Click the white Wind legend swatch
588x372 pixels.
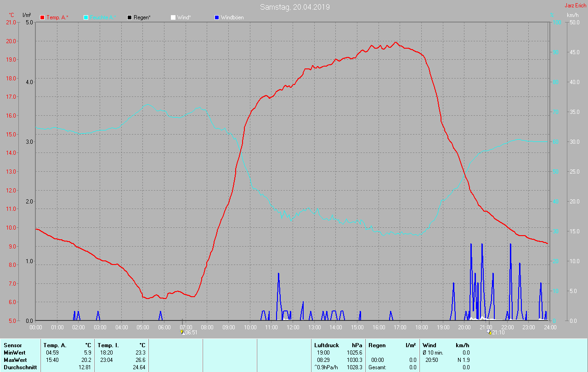pos(173,17)
